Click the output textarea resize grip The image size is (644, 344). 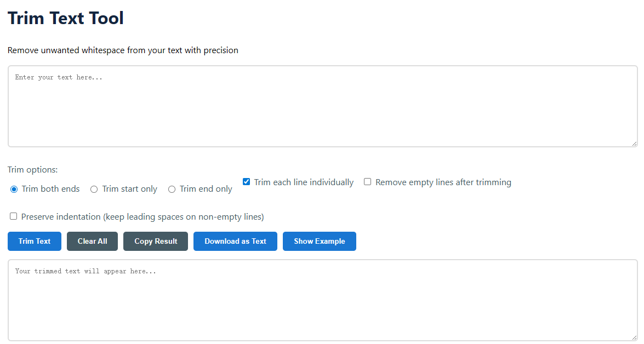[x=634, y=337]
